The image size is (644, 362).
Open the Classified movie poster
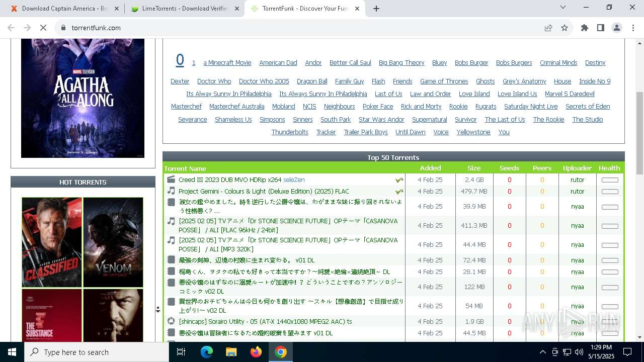[x=52, y=242]
